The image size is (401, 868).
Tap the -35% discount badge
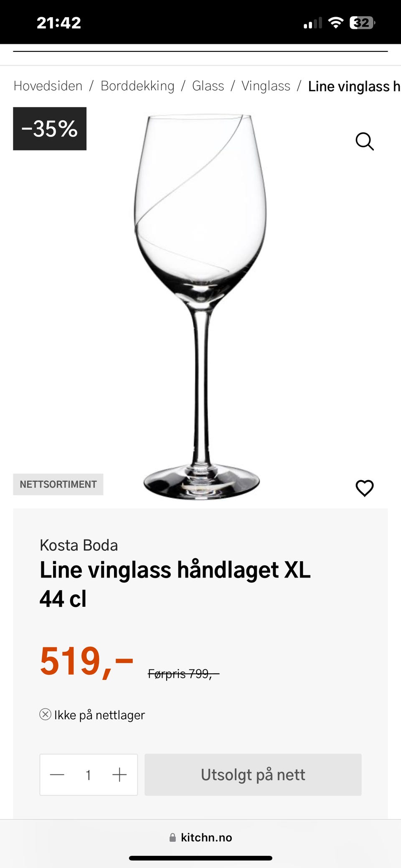pyautogui.click(x=50, y=129)
